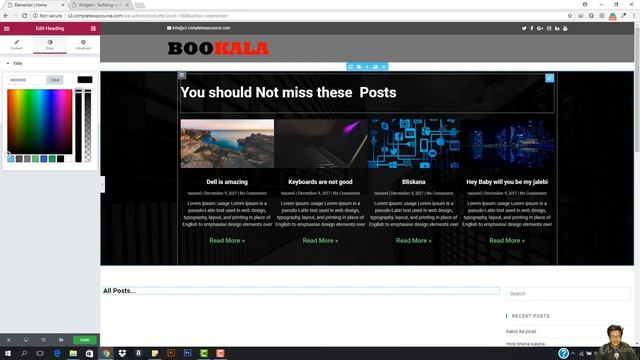Viewport: 640px width, 360px height.
Task: Open the widgets grid panel icon
Action: coord(93,29)
